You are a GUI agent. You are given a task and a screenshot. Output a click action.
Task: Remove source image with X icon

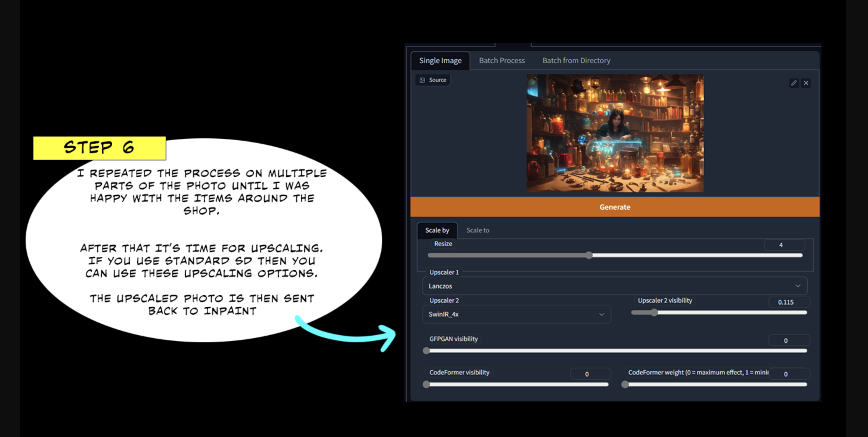806,83
